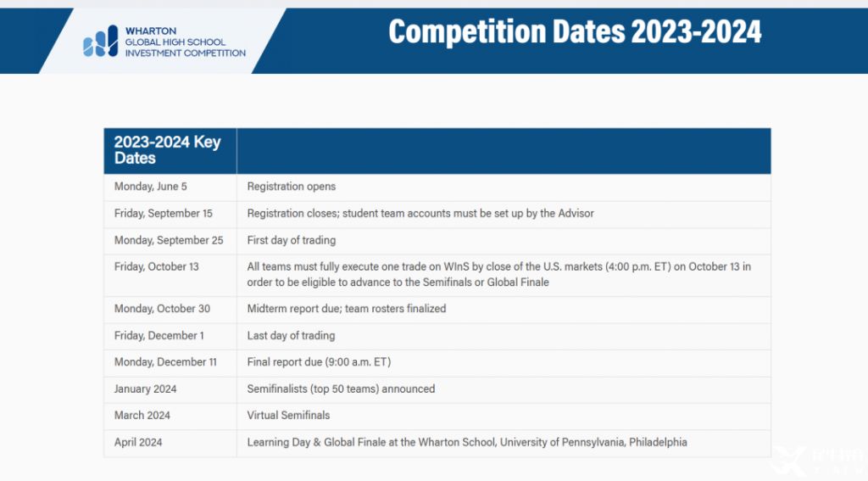Click the Monday, September 25 date cell
The image size is (868, 481).
point(169,241)
